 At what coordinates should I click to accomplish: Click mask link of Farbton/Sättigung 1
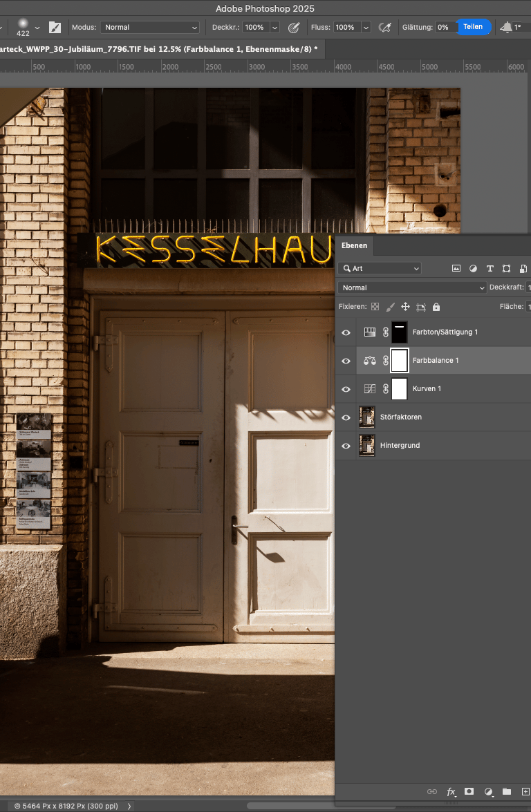[385, 332]
